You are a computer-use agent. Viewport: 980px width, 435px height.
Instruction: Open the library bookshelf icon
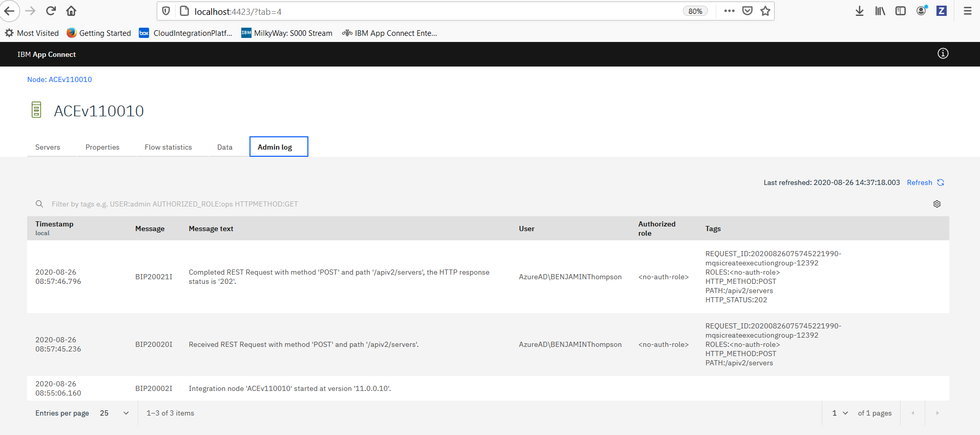pos(880,11)
